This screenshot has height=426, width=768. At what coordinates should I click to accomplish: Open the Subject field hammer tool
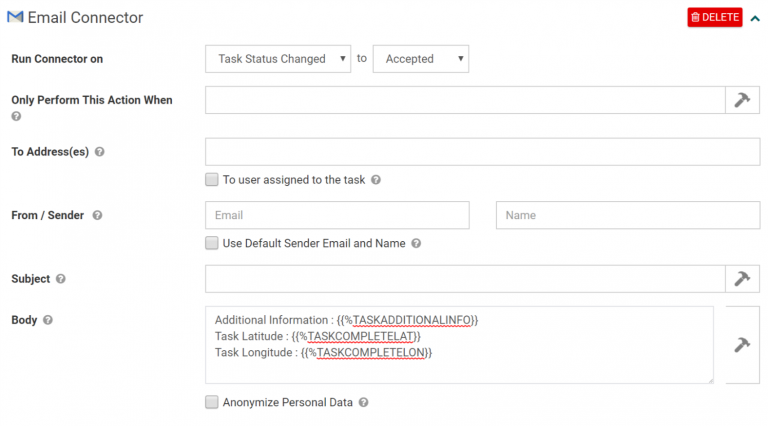click(x=742, y=279)
